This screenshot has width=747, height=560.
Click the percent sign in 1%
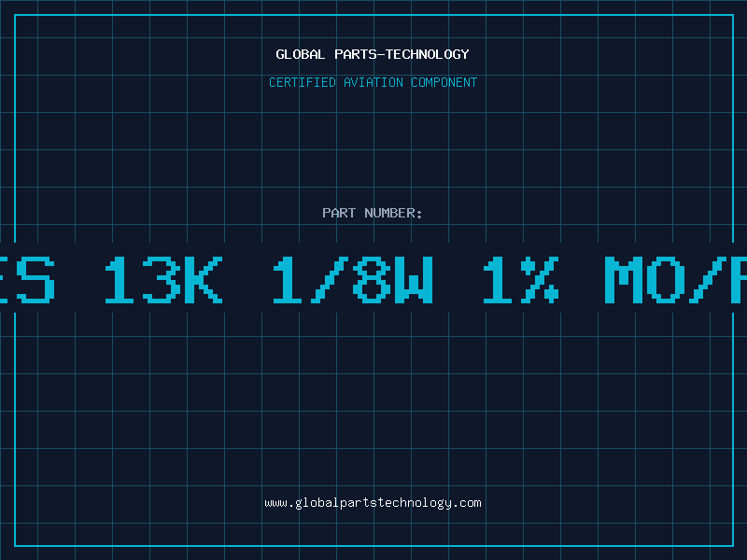[540, 279]
